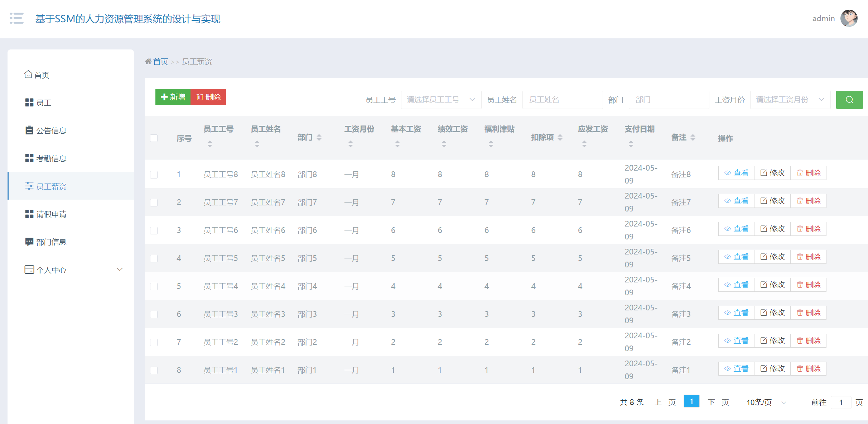Click the 下一页 pagination link
Image resolution: width=868 pixels, height=424 pixels.
pyautogui.click(x=718, y=402)
